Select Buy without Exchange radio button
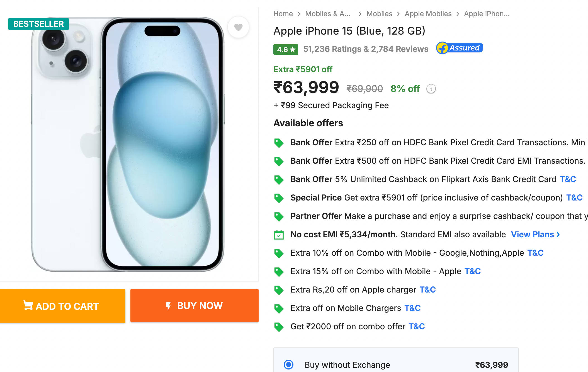 (x=288, y=364)
